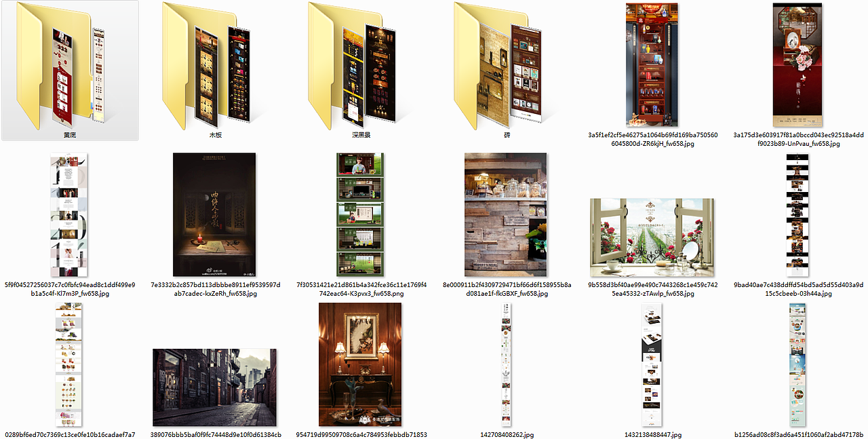Click the folder name label 深黑景

coord(361,135)
